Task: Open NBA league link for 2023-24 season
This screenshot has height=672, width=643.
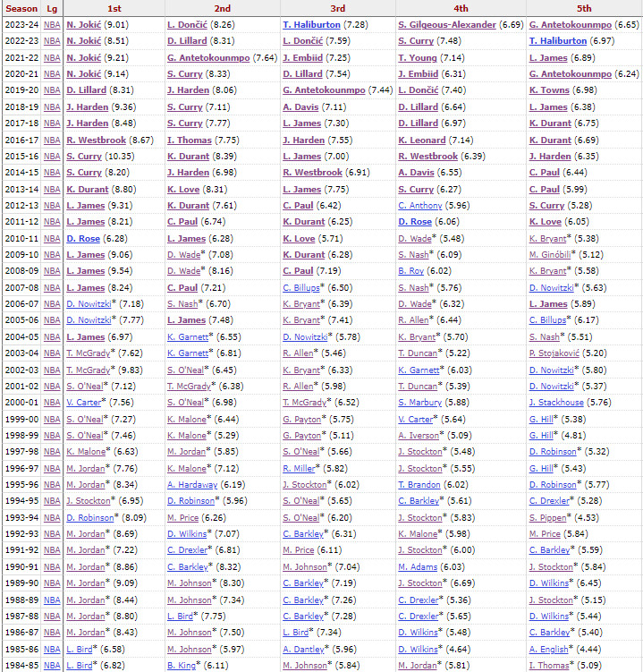Action: [52, 25]
